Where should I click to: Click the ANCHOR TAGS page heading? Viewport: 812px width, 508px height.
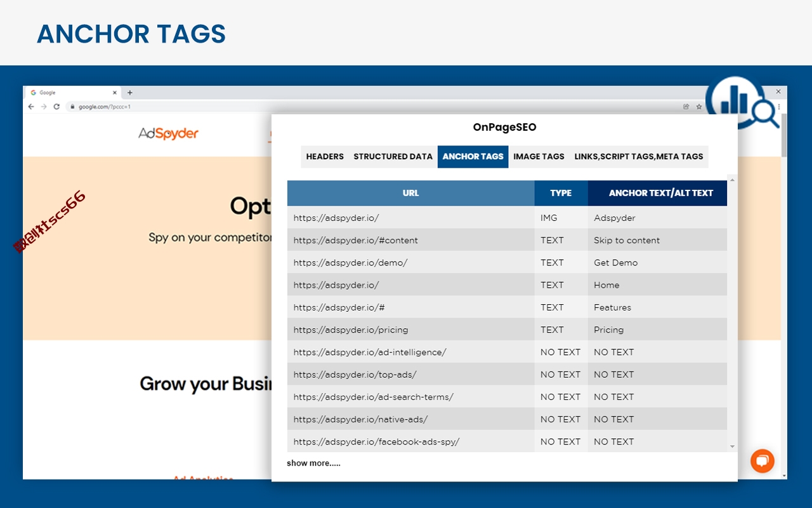(x=131, y=34)
